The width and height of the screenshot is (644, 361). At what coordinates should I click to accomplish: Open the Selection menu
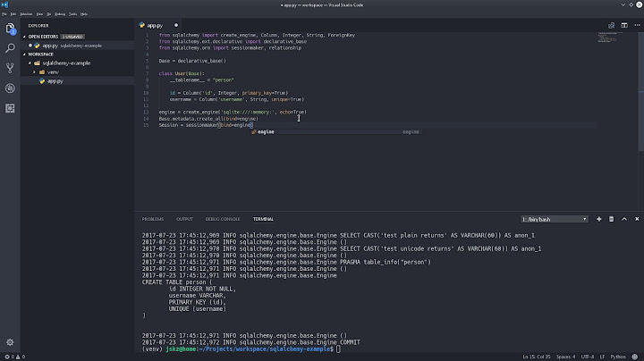click(x=26, y=14)
